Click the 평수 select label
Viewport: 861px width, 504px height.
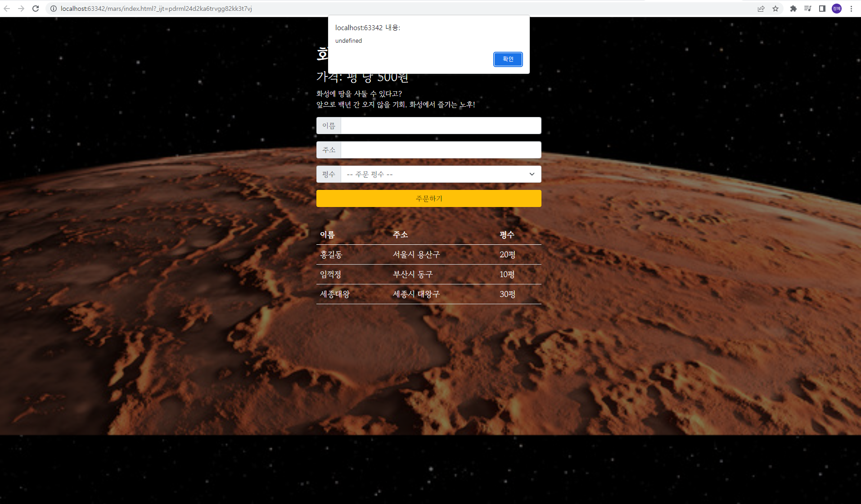329,174
